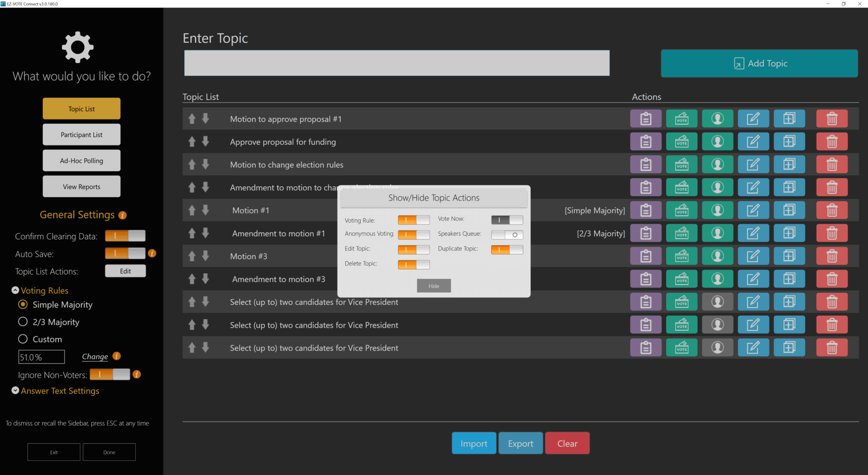
Task: Click the clipboard icon for Approve proposal for funding
Action: coord(645,142)
